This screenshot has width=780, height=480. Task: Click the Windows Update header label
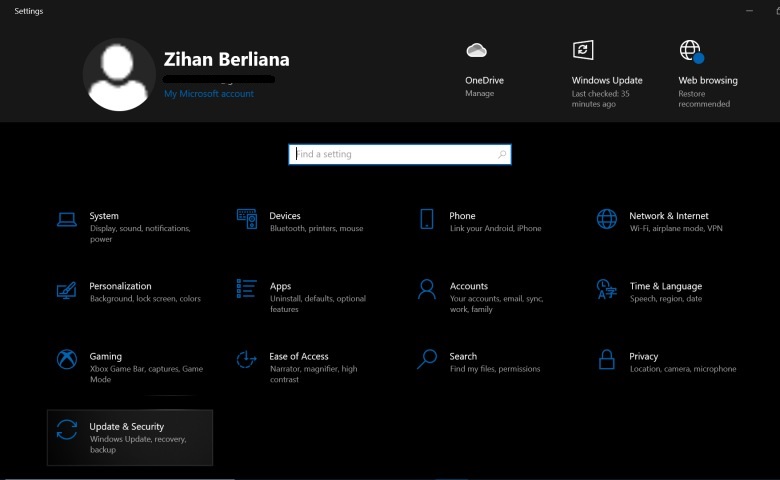coord(607,80)
